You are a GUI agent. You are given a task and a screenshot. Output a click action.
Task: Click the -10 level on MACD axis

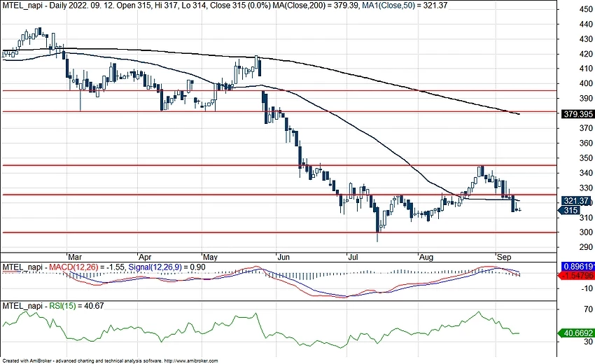click(x=587, y=288)
